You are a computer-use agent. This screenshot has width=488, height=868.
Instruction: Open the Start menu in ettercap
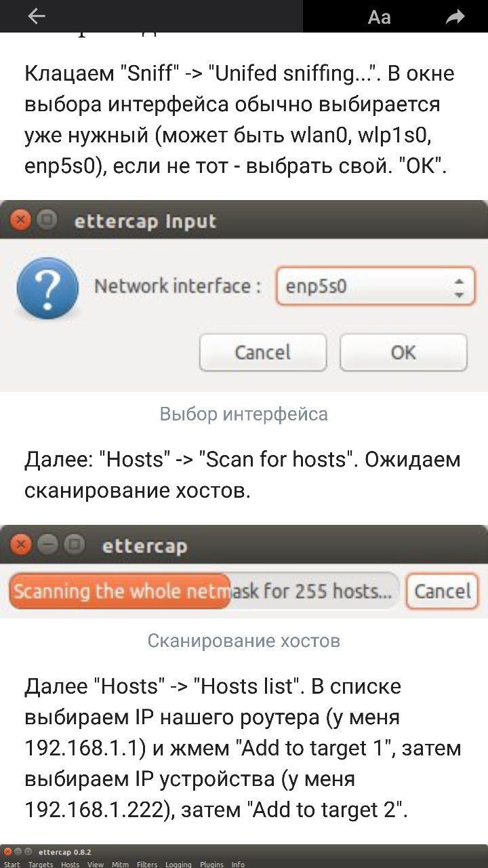[x=12, y=864]
